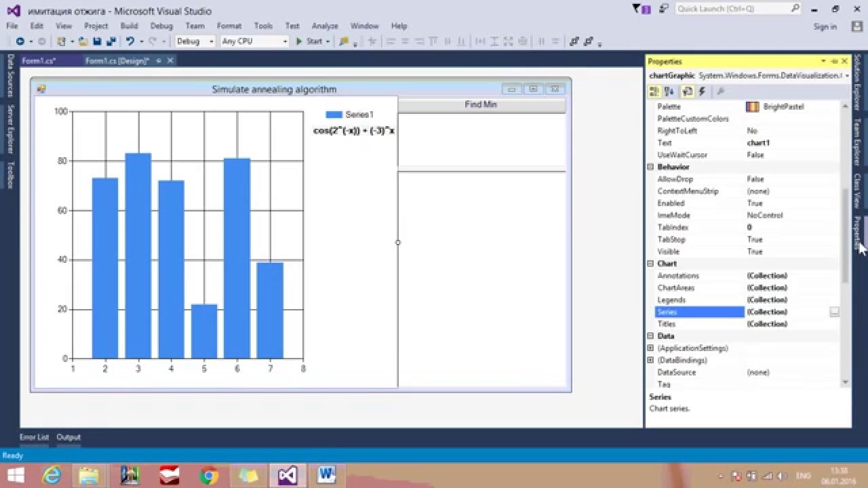Click the feedback icon beside Quick Launch
Image resolution: width=868 pixels, height=488 pixels.
pyautogui.click(x=663, y=9)
